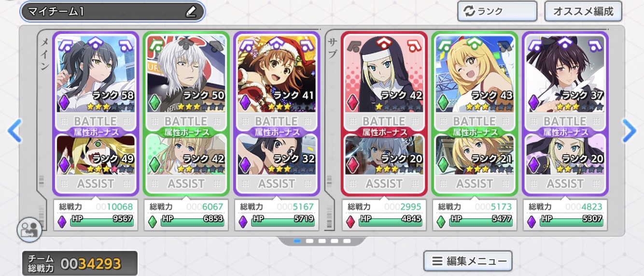644x276 pixels.
Task: Tap the pencil icon to rename マイチーム1
Action: (191, 12)
